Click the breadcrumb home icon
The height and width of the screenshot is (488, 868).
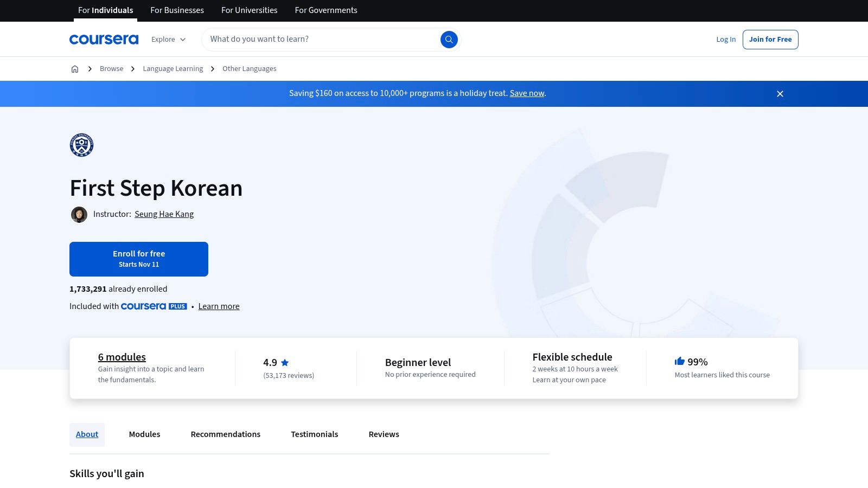click(75, 68)
